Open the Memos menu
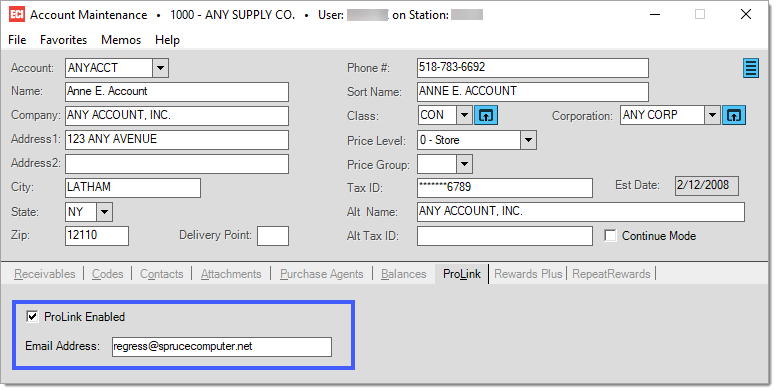776x391 pixels. (x=121, y=40)
